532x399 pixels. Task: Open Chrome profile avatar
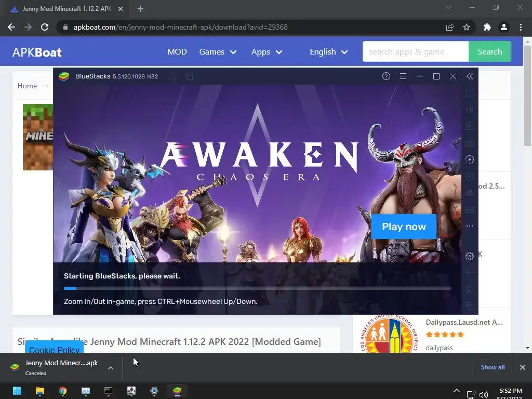click(504, 27)
